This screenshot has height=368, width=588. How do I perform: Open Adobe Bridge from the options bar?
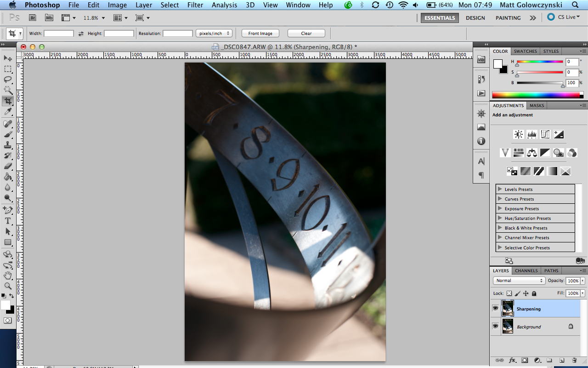(x=32, y=17)
